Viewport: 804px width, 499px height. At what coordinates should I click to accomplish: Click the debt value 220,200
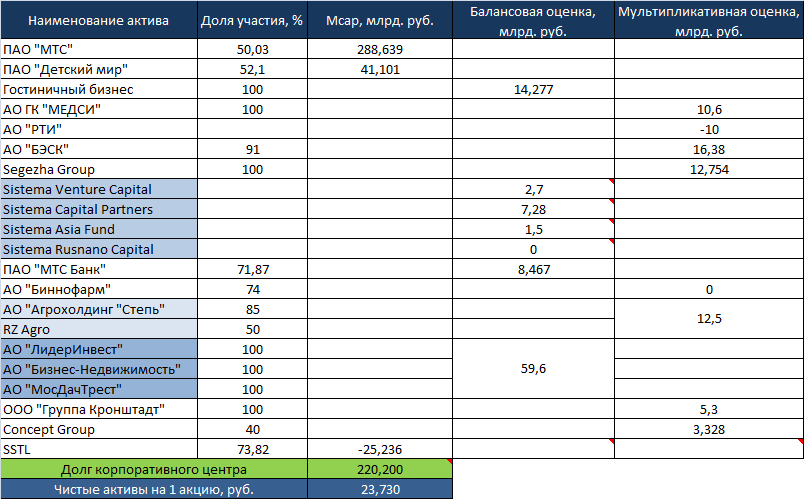pyautogui.click(x=379, y=469)
